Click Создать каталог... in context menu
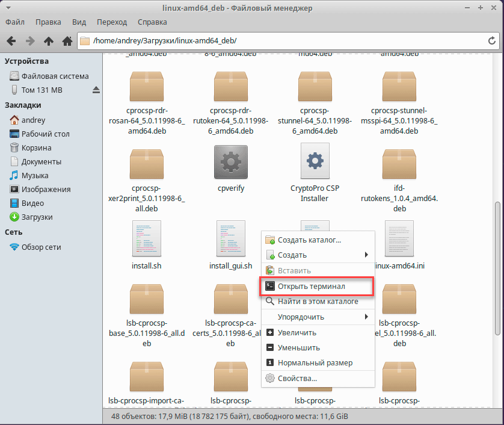Screen dimensions: 504x425 [x=309, y=240]
